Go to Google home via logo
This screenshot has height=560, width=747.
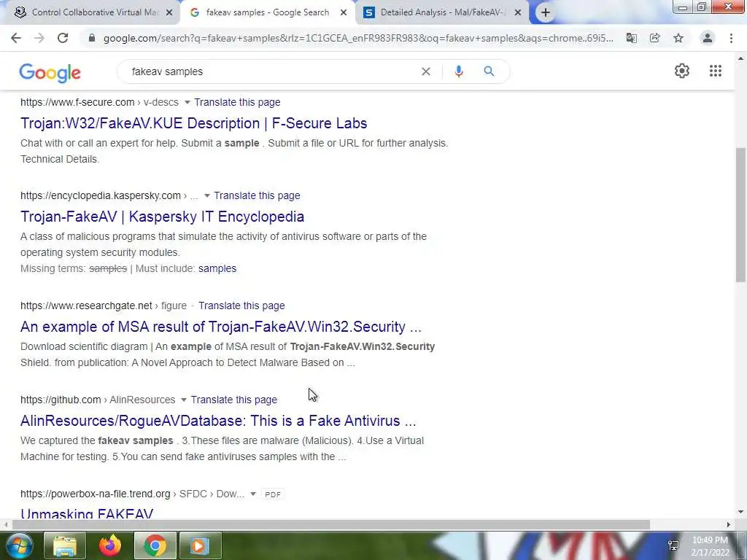click(x=50, y=73)
